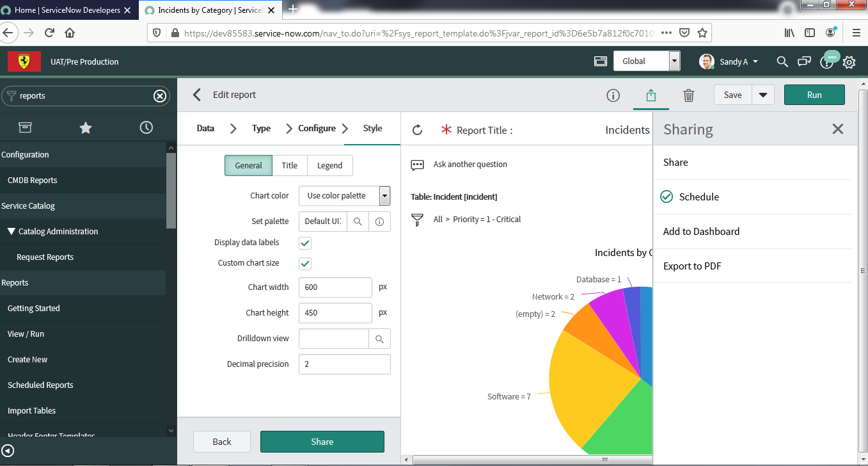
Task: Uncheck Display data labels
Action: click(305, 243)
